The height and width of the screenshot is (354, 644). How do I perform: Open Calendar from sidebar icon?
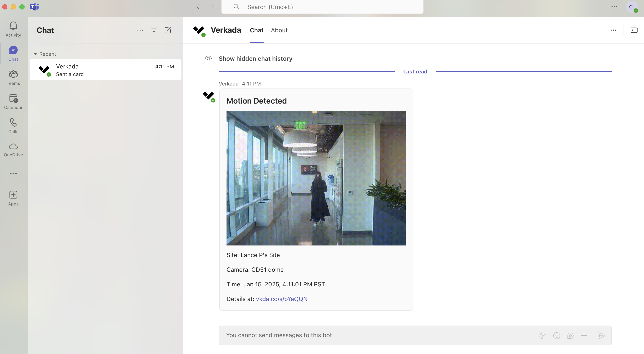click(x=13, y=102)
